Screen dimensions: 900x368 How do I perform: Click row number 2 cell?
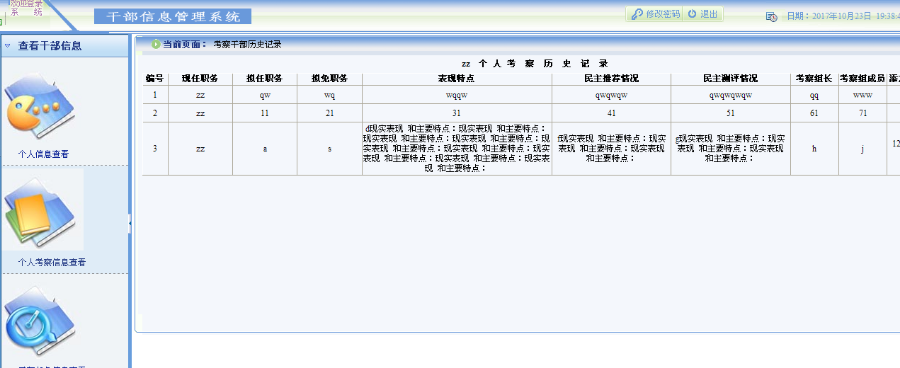(x=155, y=113)
